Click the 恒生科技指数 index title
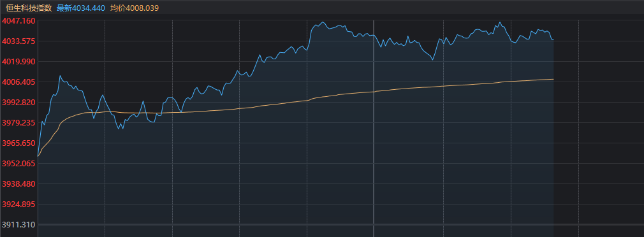The width and height of the screenshot is (644, 237). coord(29,8)
